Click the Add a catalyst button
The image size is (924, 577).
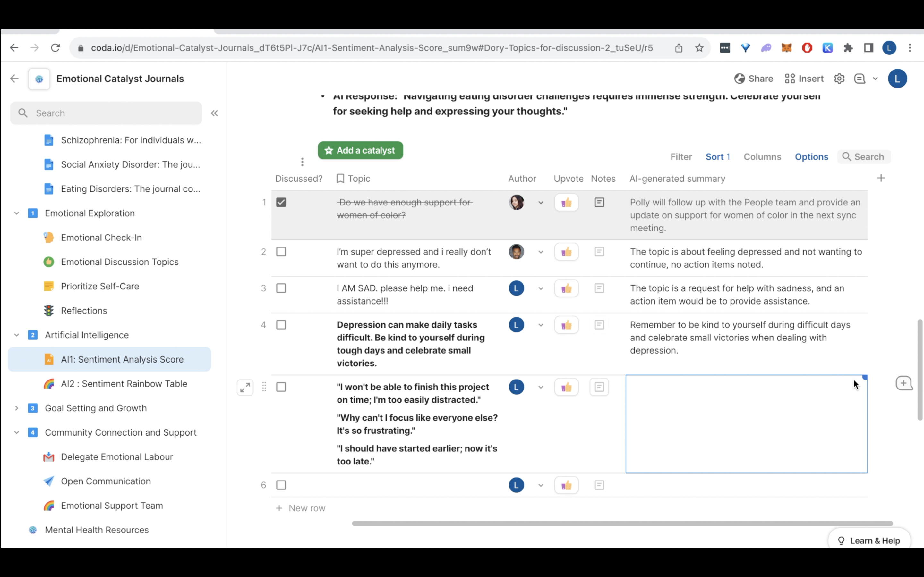pos(360,150)
